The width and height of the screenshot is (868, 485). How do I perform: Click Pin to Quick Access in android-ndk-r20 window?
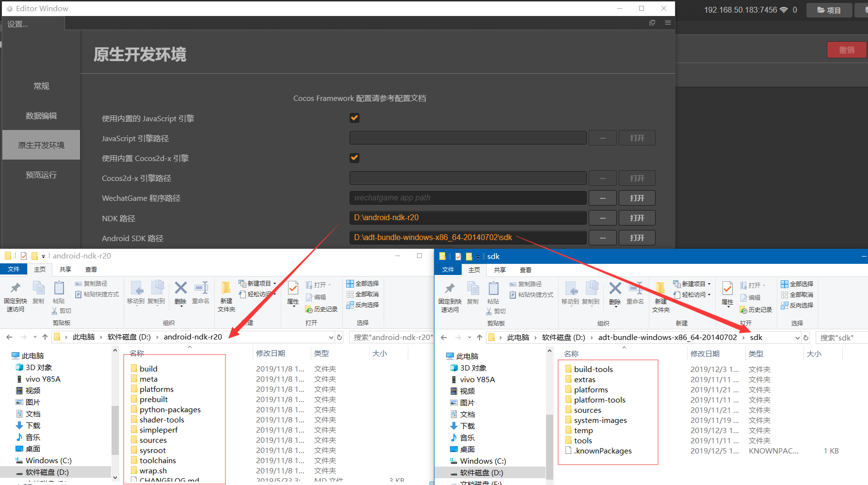tap(16, 297)
